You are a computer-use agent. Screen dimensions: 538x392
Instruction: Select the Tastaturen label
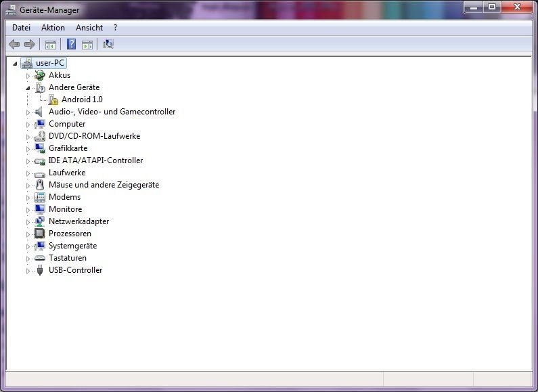68,258
